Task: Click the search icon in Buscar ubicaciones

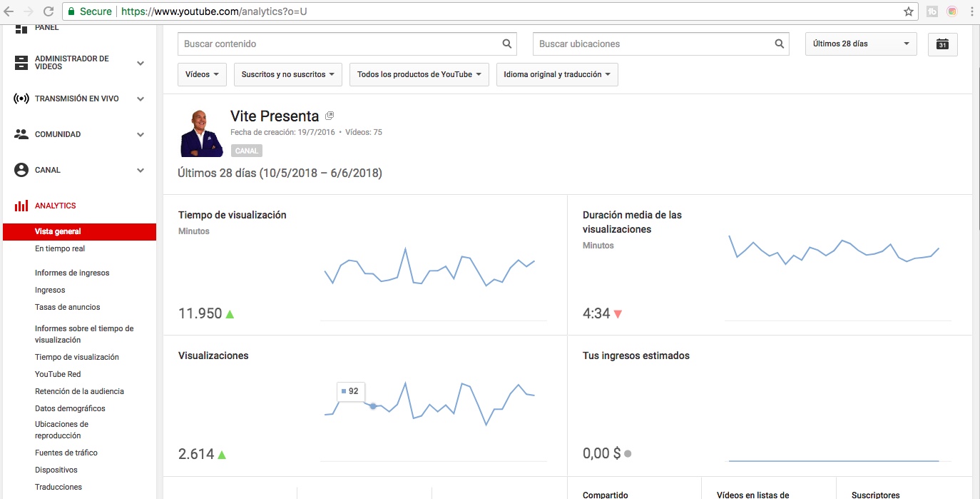Action: coord(780,44)
